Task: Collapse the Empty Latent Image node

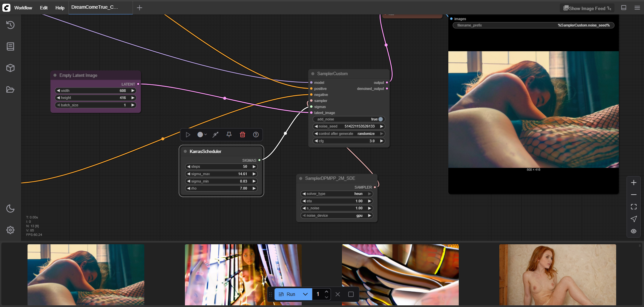Action: click(x=55, y=75)
